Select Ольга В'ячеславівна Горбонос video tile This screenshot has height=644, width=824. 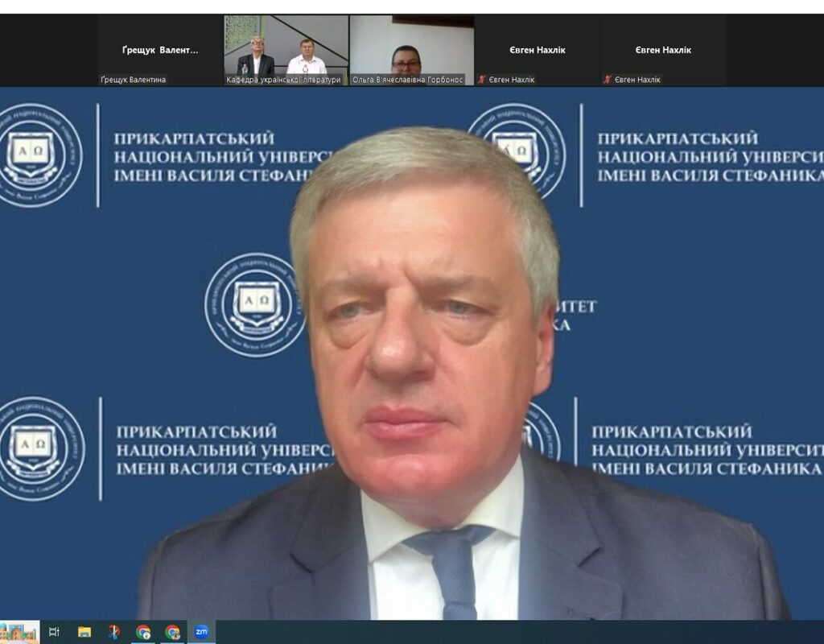pyautogui.click(x=411, y=48)
